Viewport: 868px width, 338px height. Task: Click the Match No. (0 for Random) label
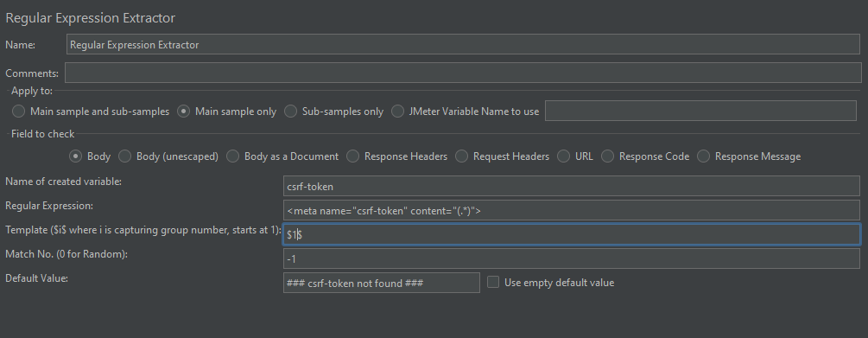(67, 254)
